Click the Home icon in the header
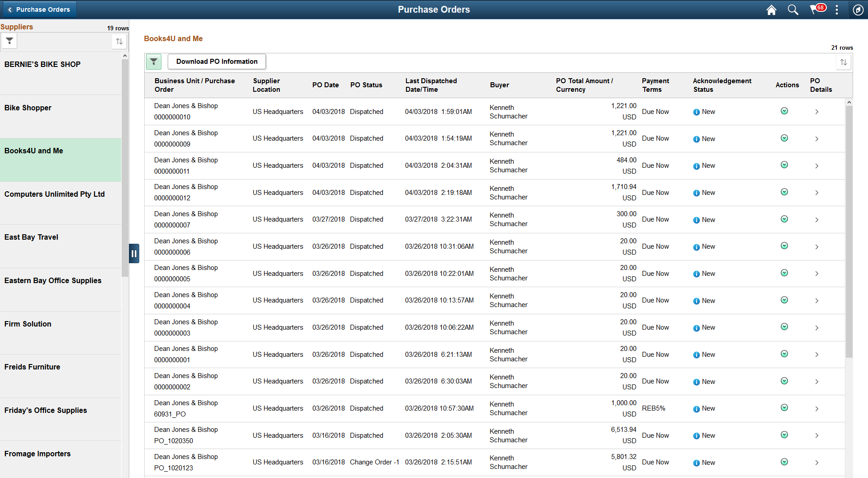 pyautogui.click(x=771, y=9)
